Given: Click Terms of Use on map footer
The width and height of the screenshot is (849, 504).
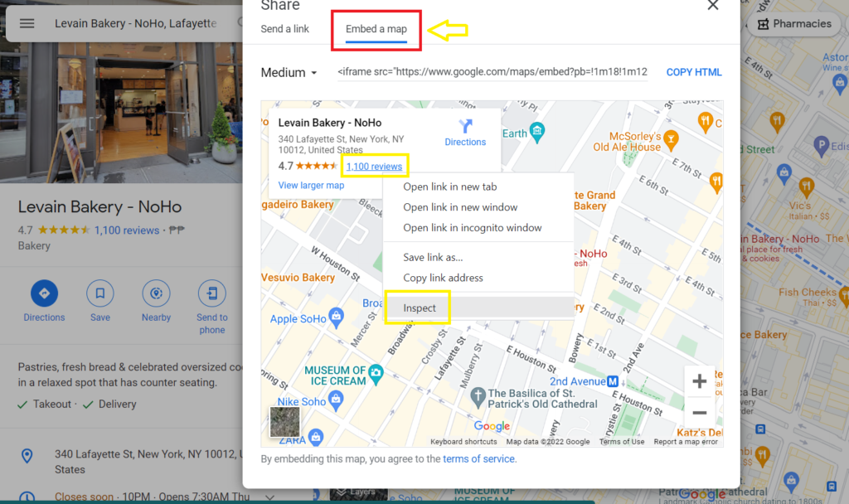Looking at the screenshot, I should [622, 442].
